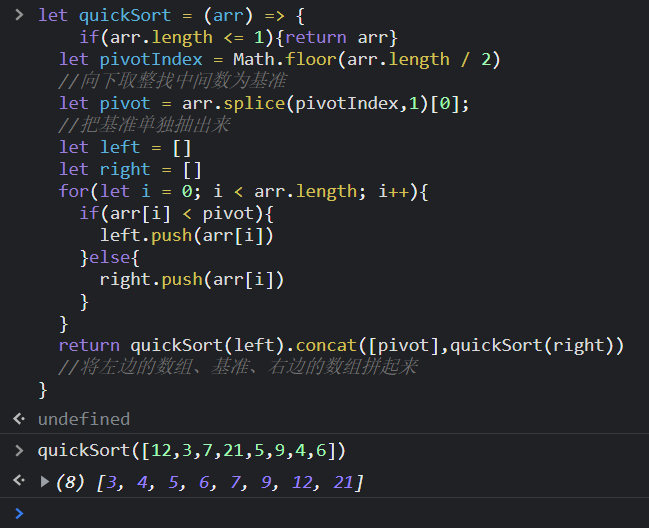Click the (8) array length label
Screen dimensions: 649x528
[70, 482]
